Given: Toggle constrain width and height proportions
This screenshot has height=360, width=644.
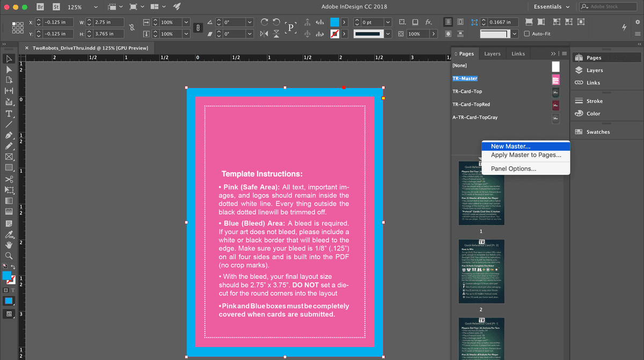Looking at the screenshot, I should [132, 28].
